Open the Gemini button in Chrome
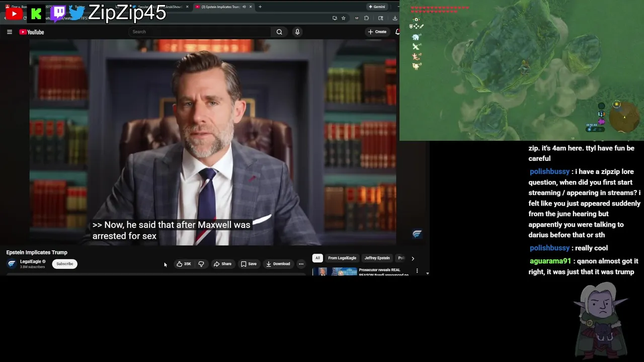 click(377, 7)
